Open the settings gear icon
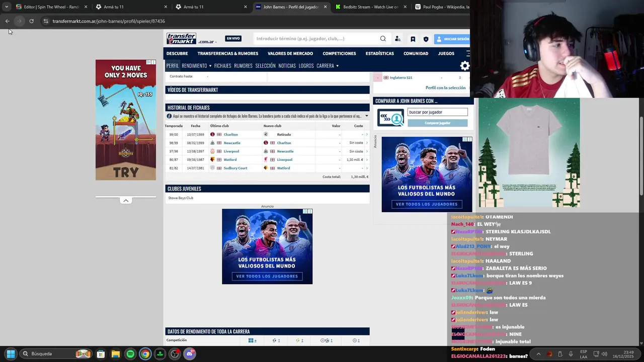Viewport: 644px width, 362px height. [x=464, y=66]
